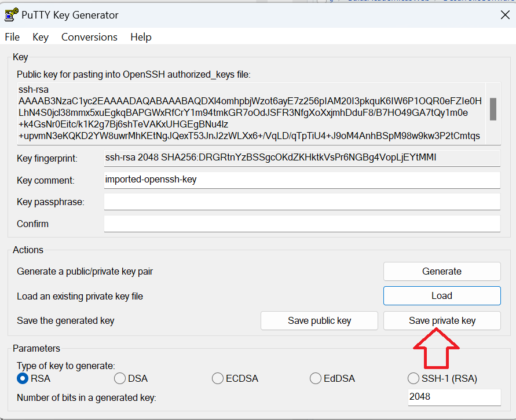Click the Load button
Viewport: 516px width, 420px height.
point(442,296)
